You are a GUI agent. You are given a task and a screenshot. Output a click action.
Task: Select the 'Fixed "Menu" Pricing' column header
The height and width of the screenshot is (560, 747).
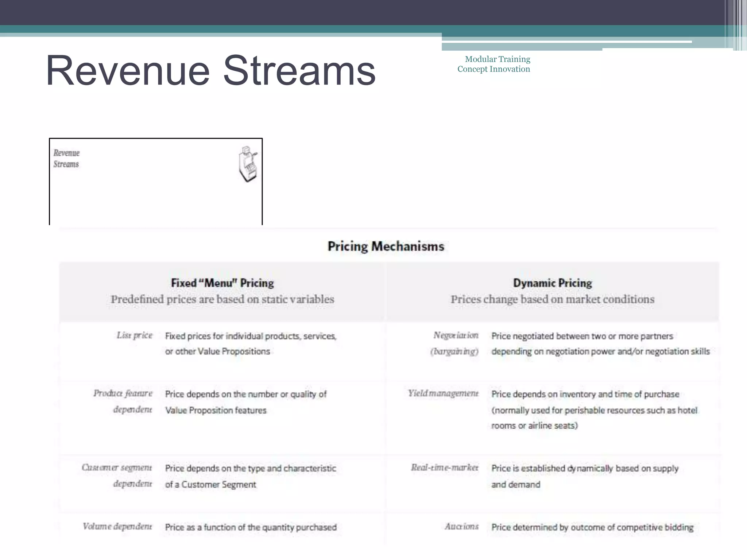click(222, 283)
